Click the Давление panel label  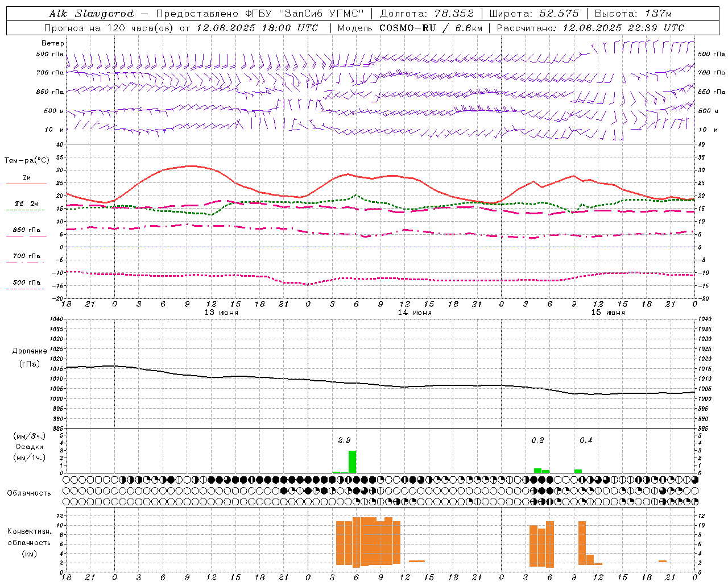(30, 351)
